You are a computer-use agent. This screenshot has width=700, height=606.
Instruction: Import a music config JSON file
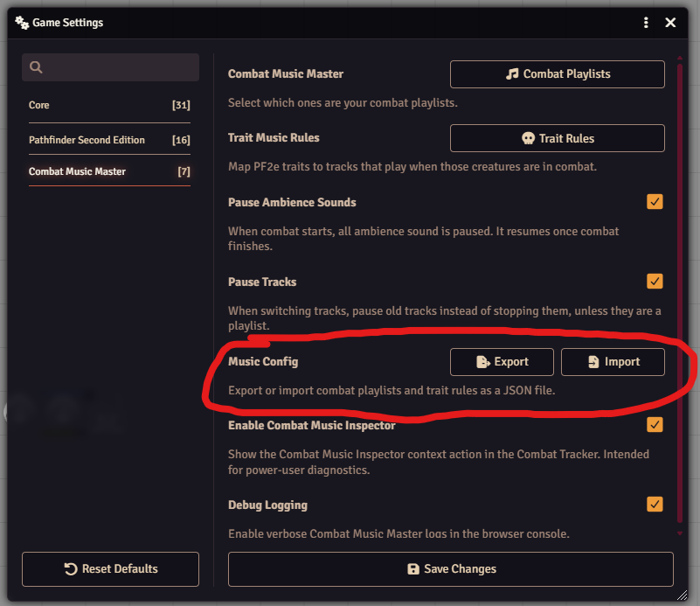pos(613,362)
